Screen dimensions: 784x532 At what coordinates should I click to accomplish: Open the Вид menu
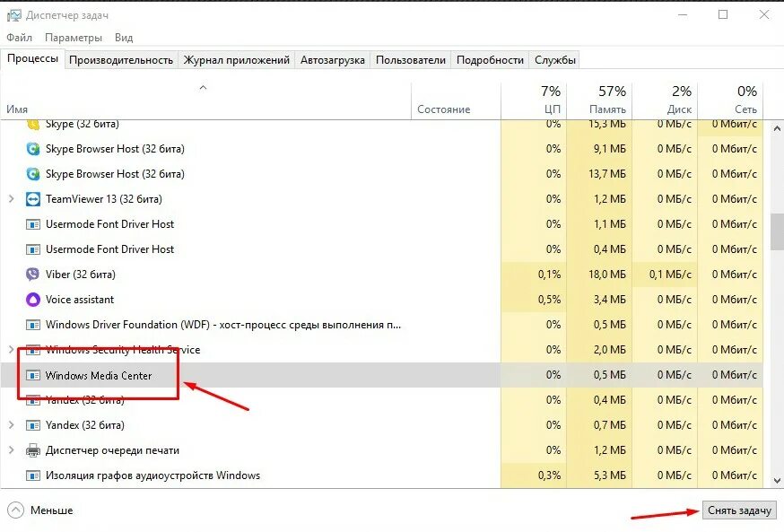pyautogui.click(x=124, y=38)
